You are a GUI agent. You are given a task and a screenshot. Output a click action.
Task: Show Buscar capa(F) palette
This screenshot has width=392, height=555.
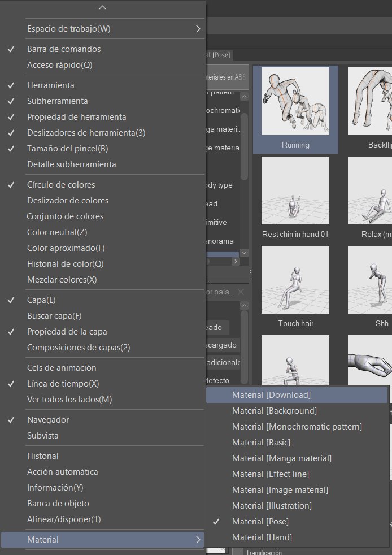click(103, 316)
